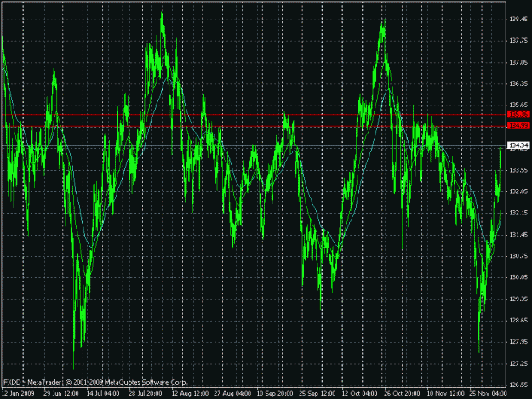Click the 130.75 price axis label
Viewport: 532px width, 399px height.
coord(518,256)
